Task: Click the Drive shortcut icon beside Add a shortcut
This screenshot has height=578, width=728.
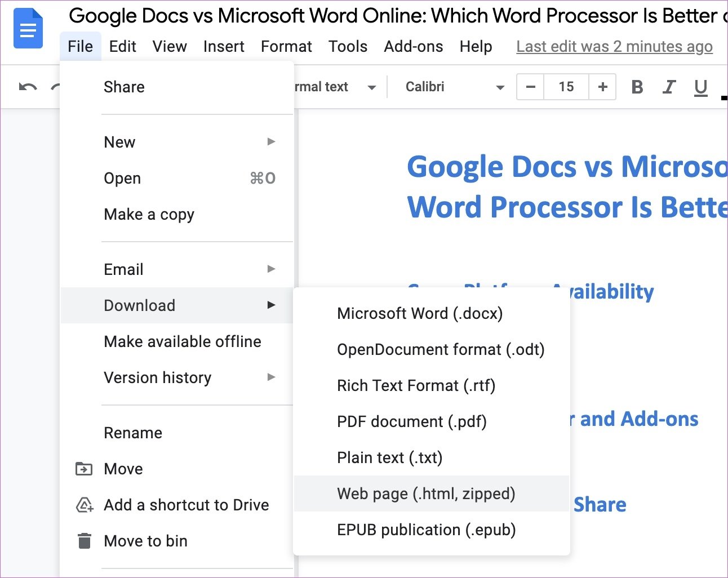Action: pos(83,505)
